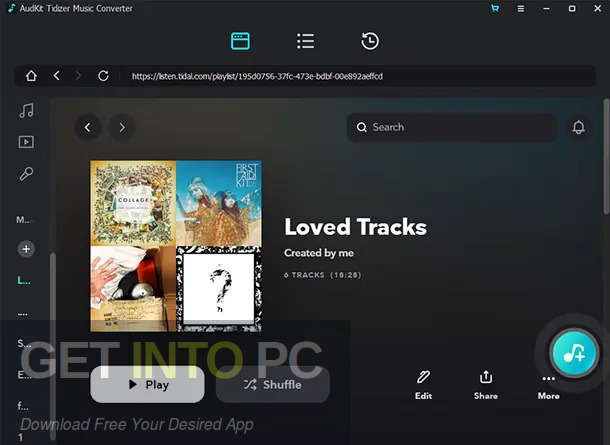Open the converting list tab
The height and width of the screenshot is (445, 610).
pos(305,41)
